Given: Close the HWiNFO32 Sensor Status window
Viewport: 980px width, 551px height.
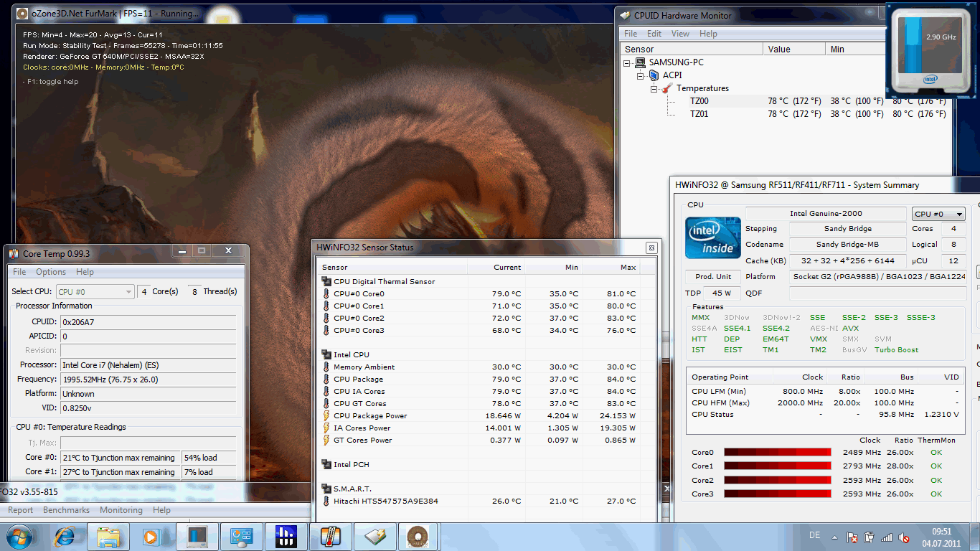Looking at the screenshot, I should 651,248.
